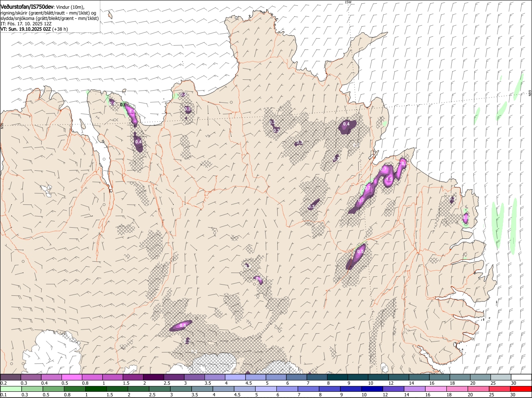The image size is (532, 398).
Task: Pick the lower lavender swatch labeled 5
Action: pos(266,389)
